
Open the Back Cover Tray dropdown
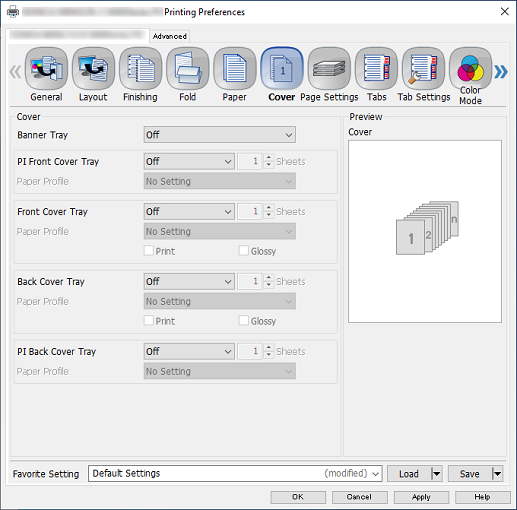[x=189, y=281]
